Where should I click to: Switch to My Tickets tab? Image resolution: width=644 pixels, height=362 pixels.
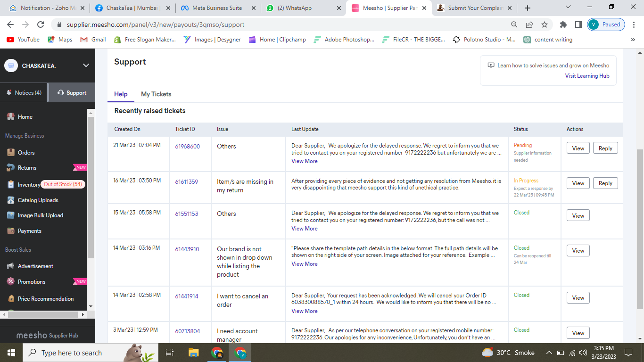pyautogui.click(x=156, y=94)
